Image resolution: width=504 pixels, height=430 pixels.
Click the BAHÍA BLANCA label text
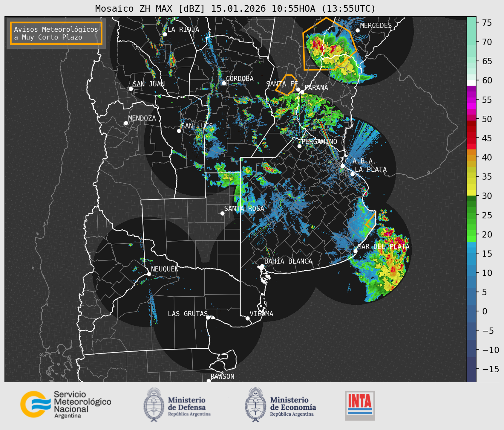[288, 261]
